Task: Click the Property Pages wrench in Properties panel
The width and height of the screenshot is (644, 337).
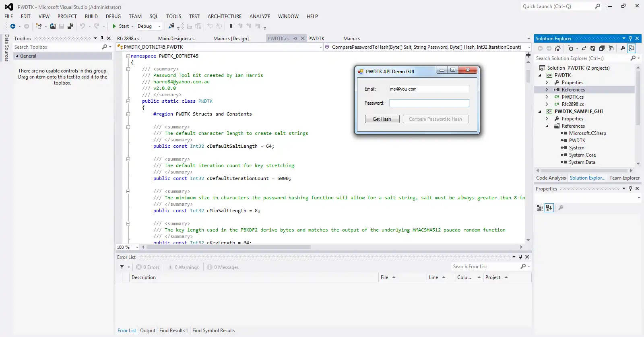Action: (561, 208)
